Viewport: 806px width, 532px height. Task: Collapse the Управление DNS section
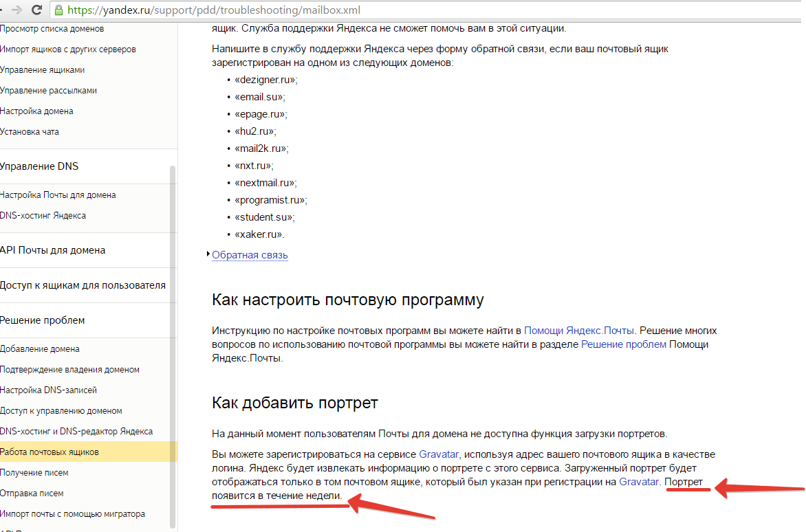click(39, 166)
